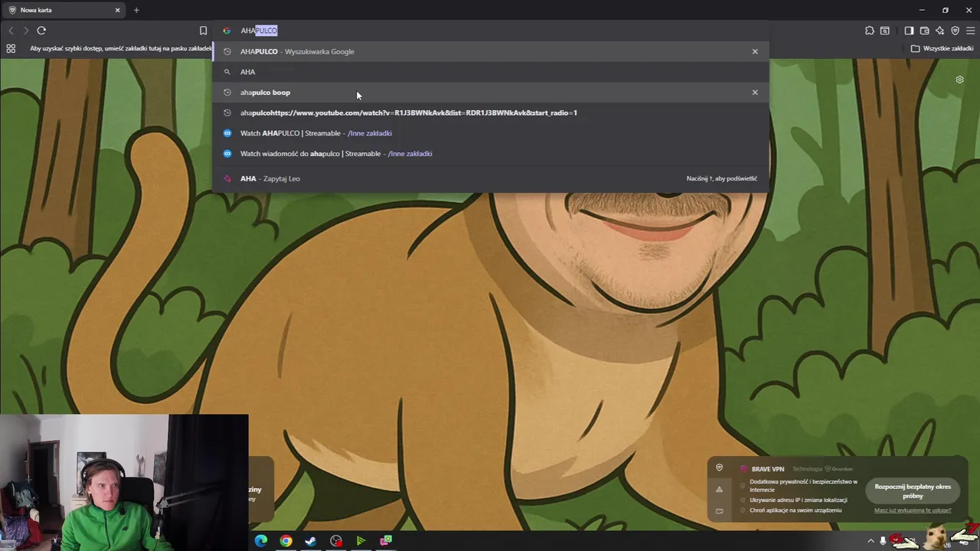
Task: Open Steam from taskbar
Action: pos(311,541)
